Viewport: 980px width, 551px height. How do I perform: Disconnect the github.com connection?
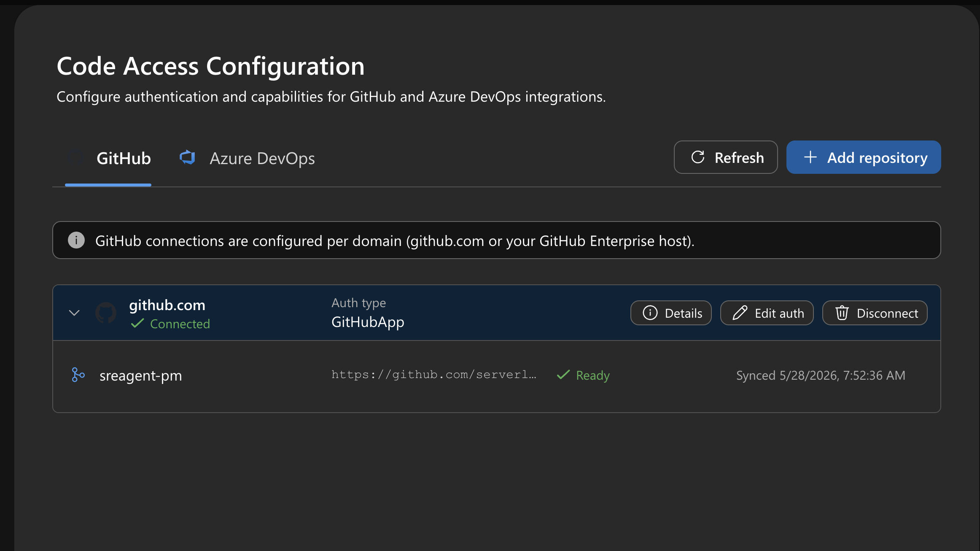(x=875, y=313)
